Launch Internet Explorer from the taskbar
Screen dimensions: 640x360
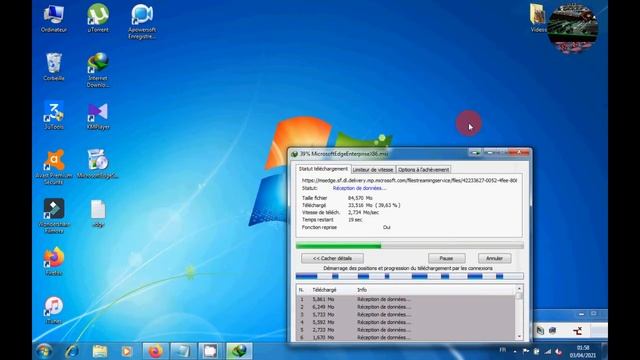pyautogui.click(x=72, y=351)
